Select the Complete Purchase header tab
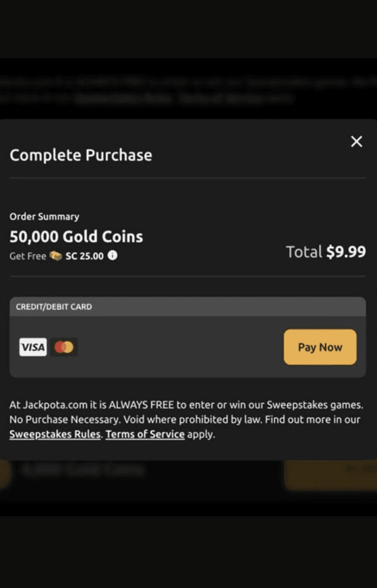The height and width of the screenshot is (588, 377). click(x=81, y=155)
